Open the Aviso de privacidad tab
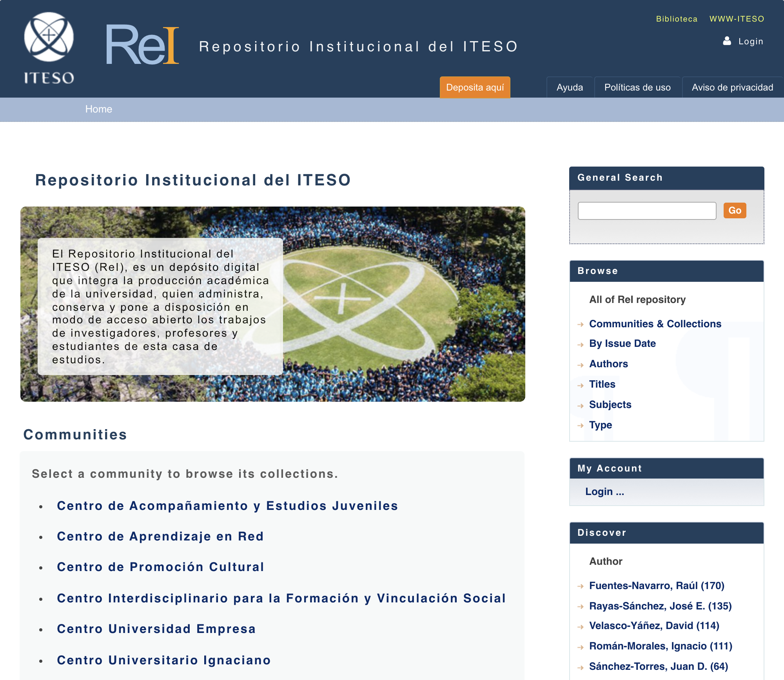Image resolution: width=784 pixels, height=680 pixels. click(x=732, y=87)
